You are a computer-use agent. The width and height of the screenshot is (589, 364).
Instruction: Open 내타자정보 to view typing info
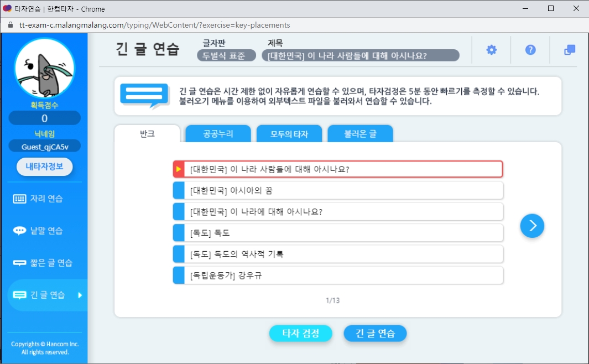[x=44, y=167]
